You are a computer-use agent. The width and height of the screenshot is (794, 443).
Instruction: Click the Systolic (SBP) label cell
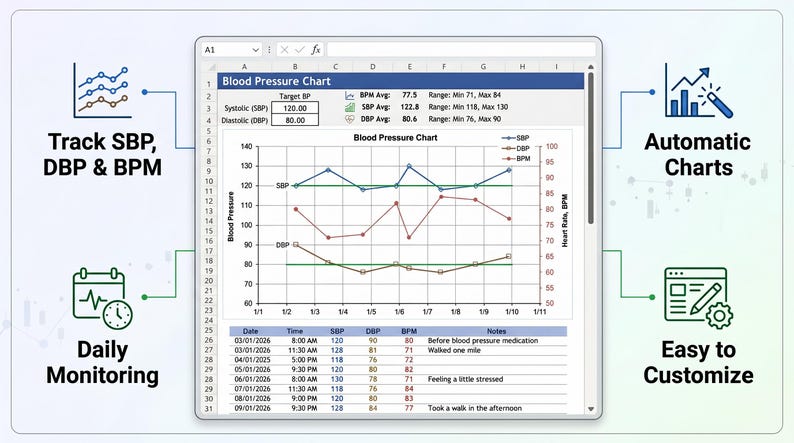[246, 108]
